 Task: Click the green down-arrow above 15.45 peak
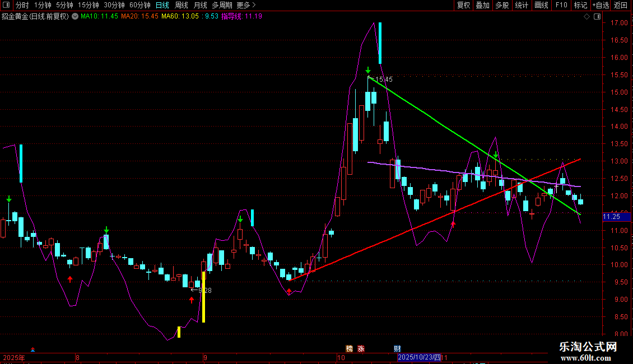(x=368, y=70)
